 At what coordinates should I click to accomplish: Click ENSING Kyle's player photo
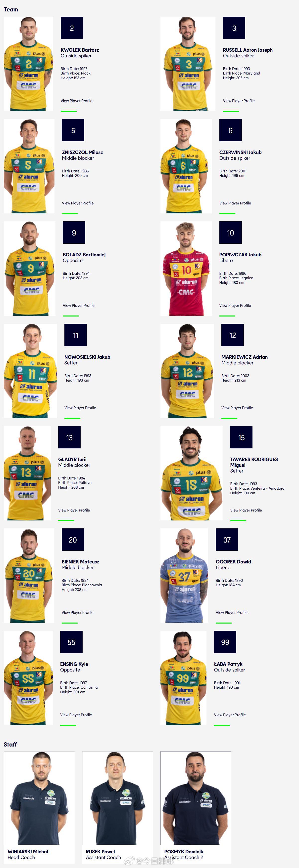(28, 678)
